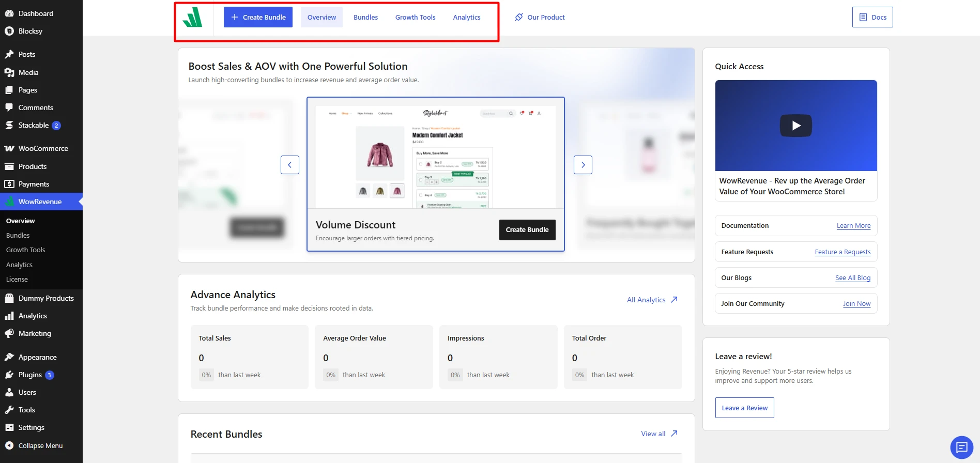Click the Products icon in the sidebar
This screenshot has width=980, height=463.
click(9, 166)
